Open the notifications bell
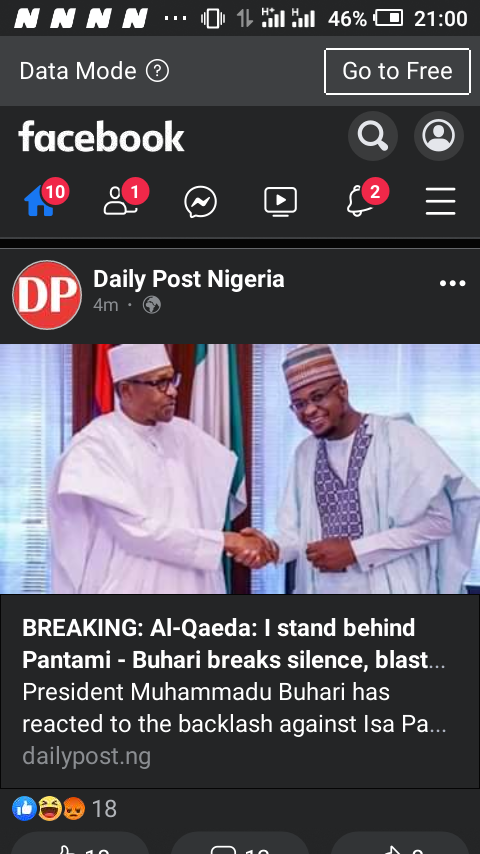 point(360,201)
